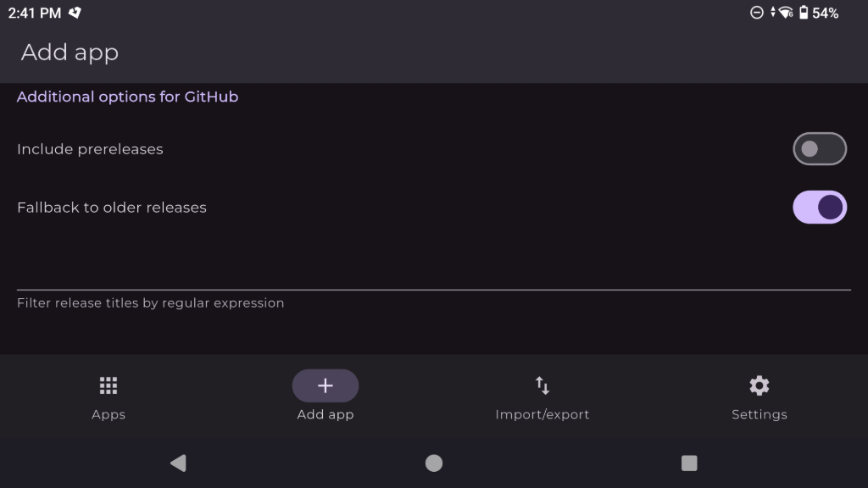Disable the Fallback to older releases switch

point(820,208)
